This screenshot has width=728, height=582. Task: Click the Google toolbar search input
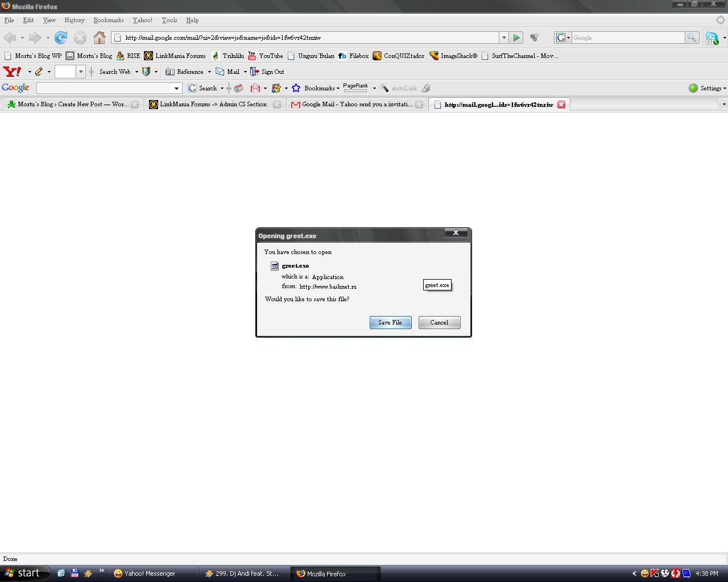point(105,88)
